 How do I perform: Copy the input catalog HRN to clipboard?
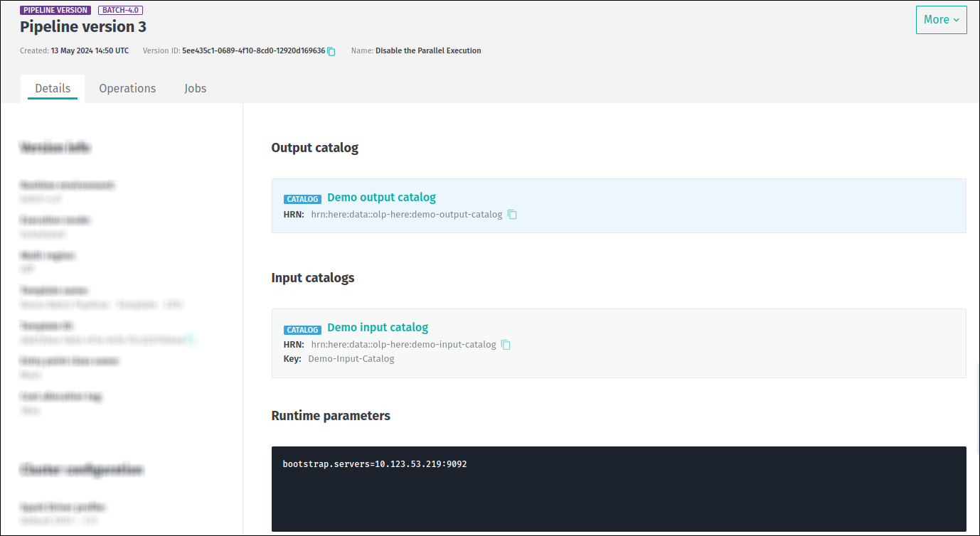click(506, 344)
